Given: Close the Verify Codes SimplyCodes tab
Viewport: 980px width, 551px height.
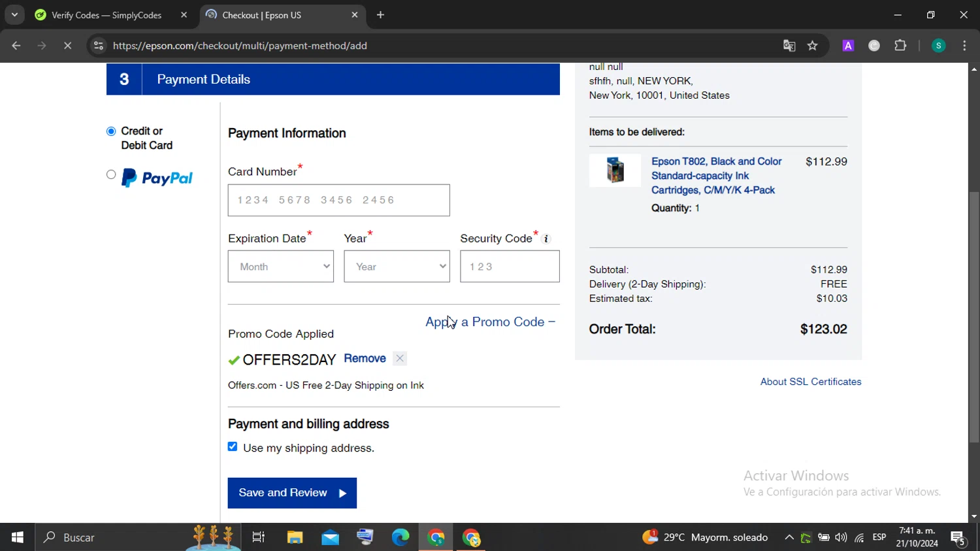Looking at the screenshot, I should point(184,15).
